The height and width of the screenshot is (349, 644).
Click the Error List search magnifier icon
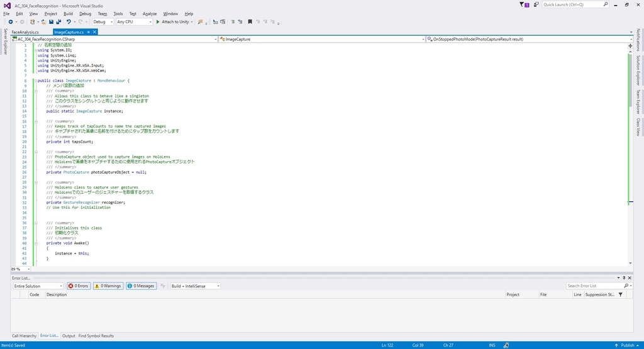click(x=626, y=285)
